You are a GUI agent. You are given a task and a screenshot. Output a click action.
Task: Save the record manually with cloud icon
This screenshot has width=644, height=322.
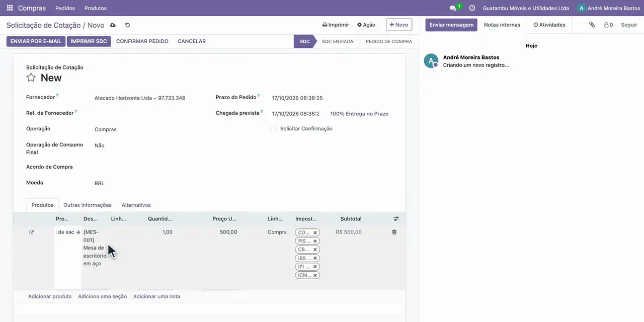coord(113,25)
